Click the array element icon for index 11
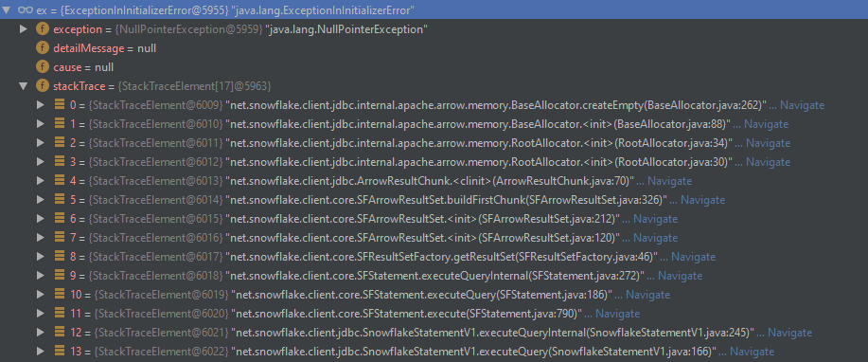The width and height of the screenshot is (868, 362). pyautogui.click(x=60, y=314)
